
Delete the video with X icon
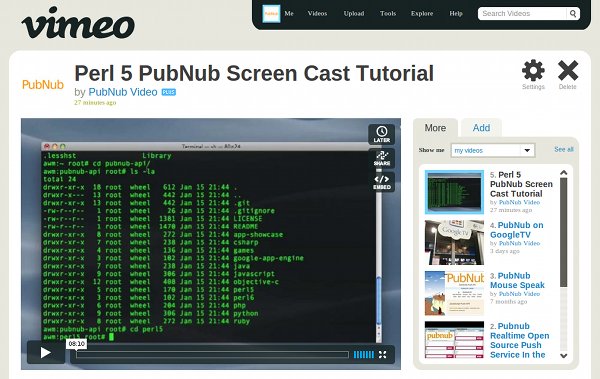[568, 71]
